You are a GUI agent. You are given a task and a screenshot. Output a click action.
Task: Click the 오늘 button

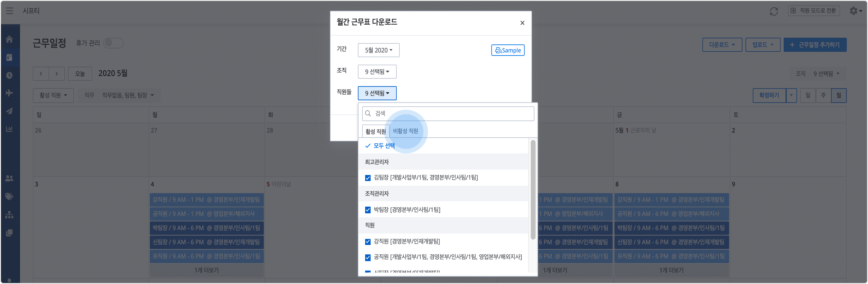tap(80, 73)
